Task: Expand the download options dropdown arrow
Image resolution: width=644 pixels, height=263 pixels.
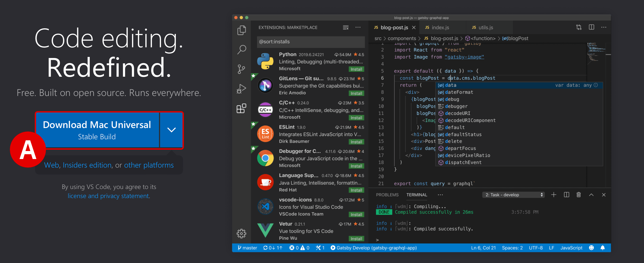Action: coord(171,130)
